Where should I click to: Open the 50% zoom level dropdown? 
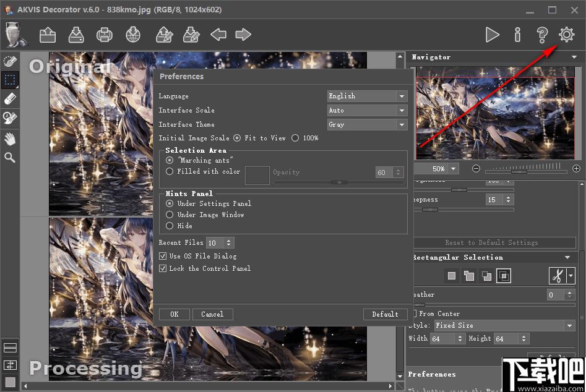tap(453, 169)
